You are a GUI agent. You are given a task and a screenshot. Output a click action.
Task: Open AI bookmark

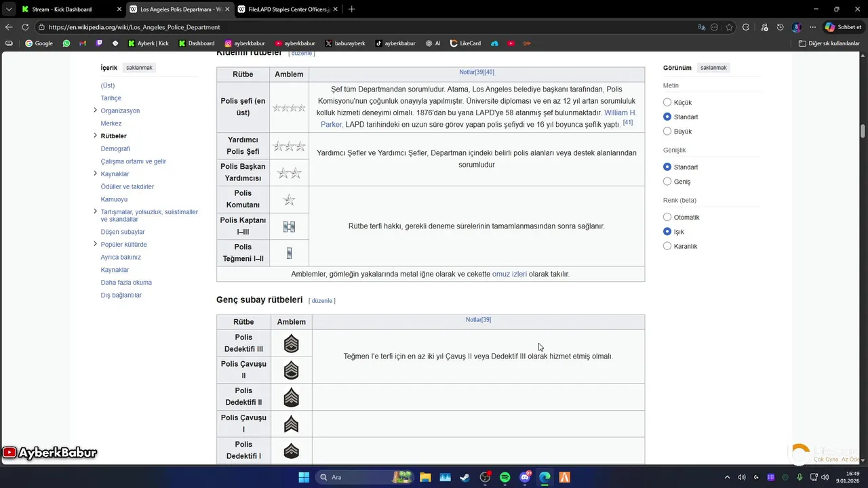433,43
